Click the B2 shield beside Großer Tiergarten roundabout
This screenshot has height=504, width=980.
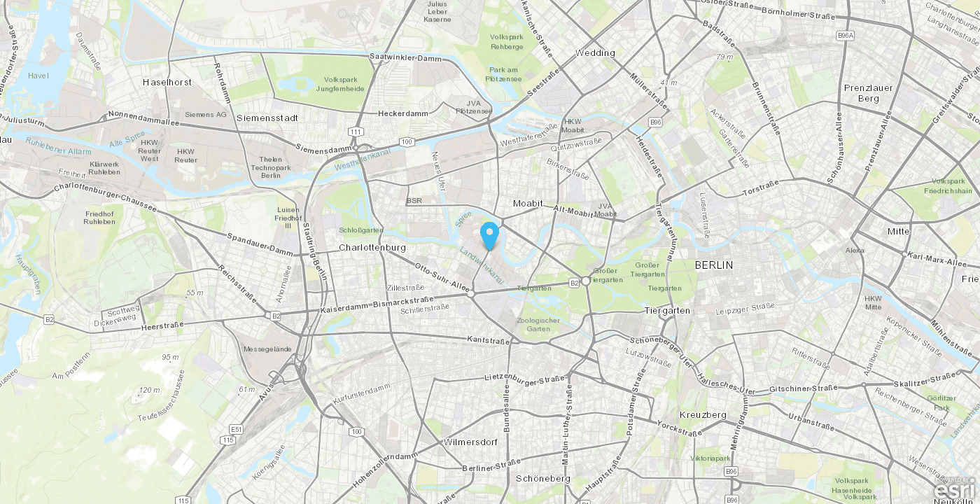point(574,283)
